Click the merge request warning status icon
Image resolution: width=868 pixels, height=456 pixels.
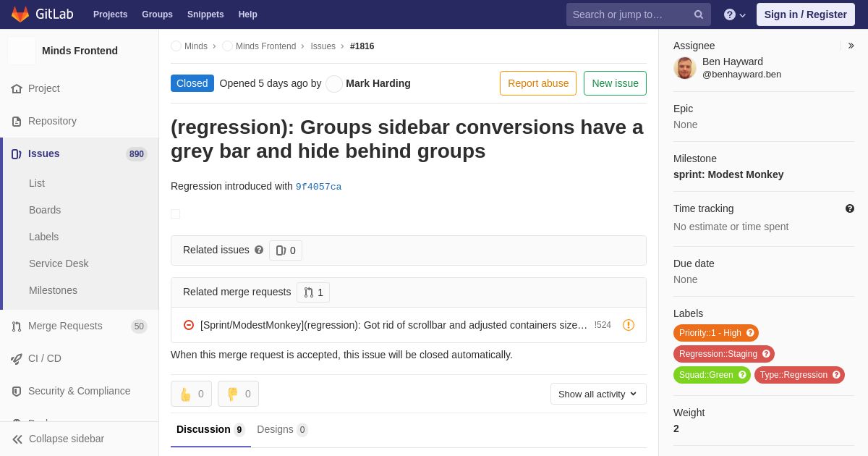629,325
